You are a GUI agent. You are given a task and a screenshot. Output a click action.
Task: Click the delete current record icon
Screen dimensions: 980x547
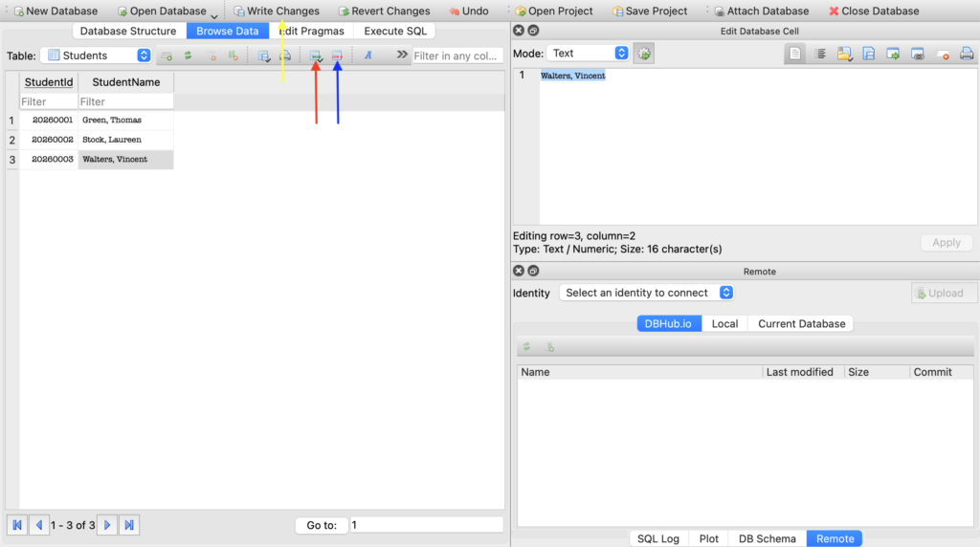[337, 56]
